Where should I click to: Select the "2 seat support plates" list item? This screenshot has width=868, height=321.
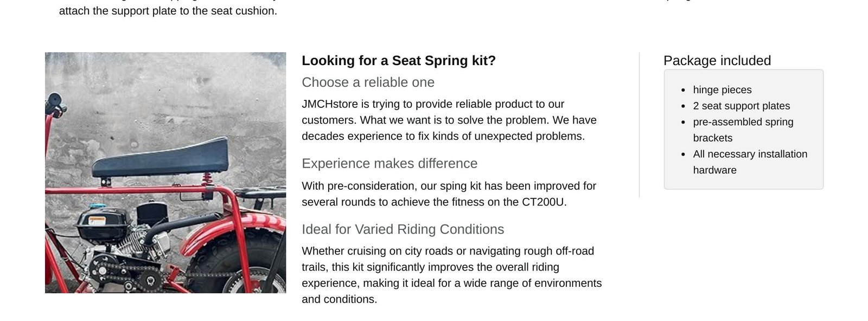[x=741, y=106]
